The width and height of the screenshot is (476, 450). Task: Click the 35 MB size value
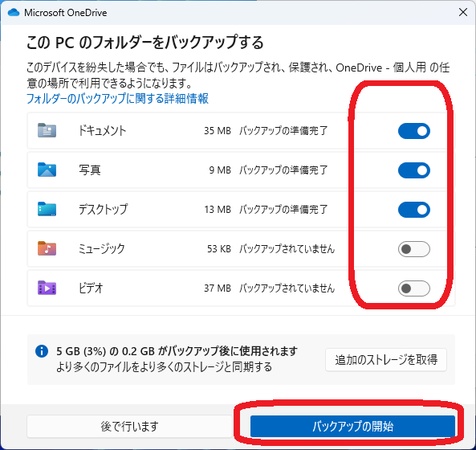click(217, 131)
